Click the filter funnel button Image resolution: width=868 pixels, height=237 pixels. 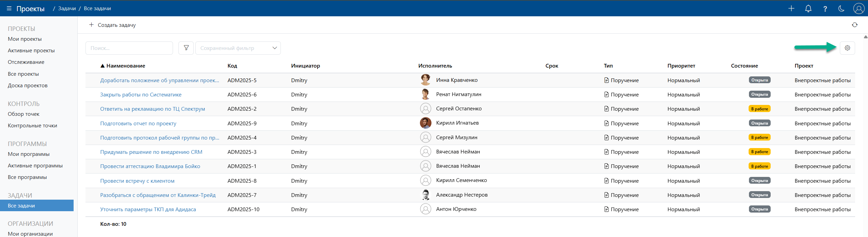[186, 48]
